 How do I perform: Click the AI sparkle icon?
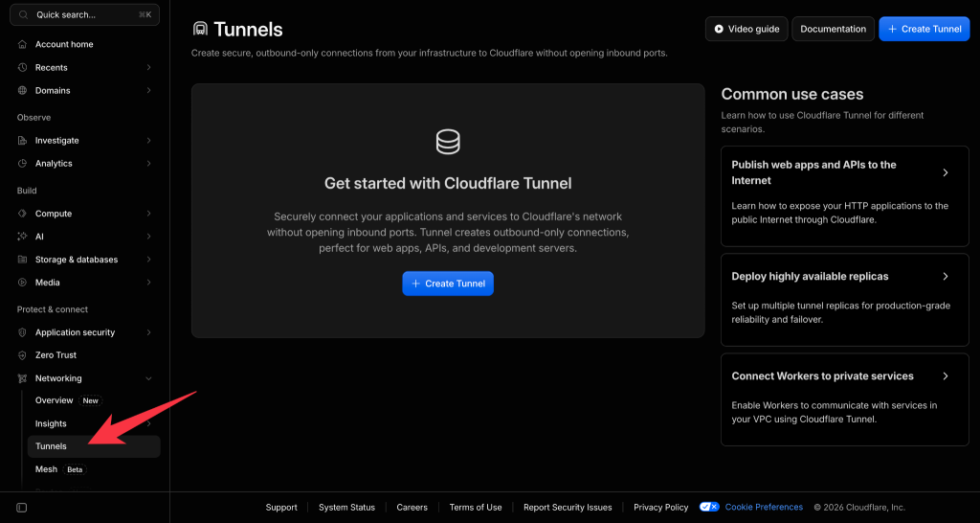(x=23, y=237)
